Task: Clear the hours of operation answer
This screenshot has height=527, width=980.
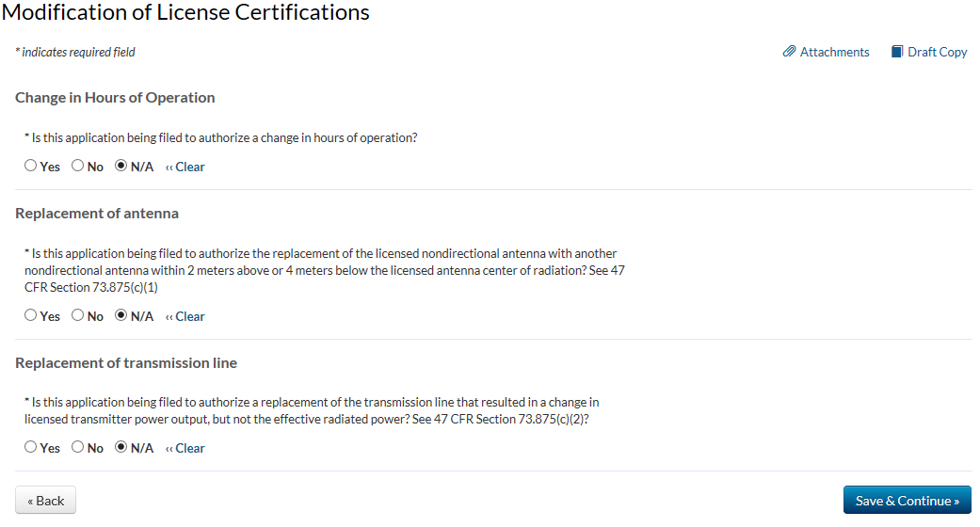Action: coord(185,167)
